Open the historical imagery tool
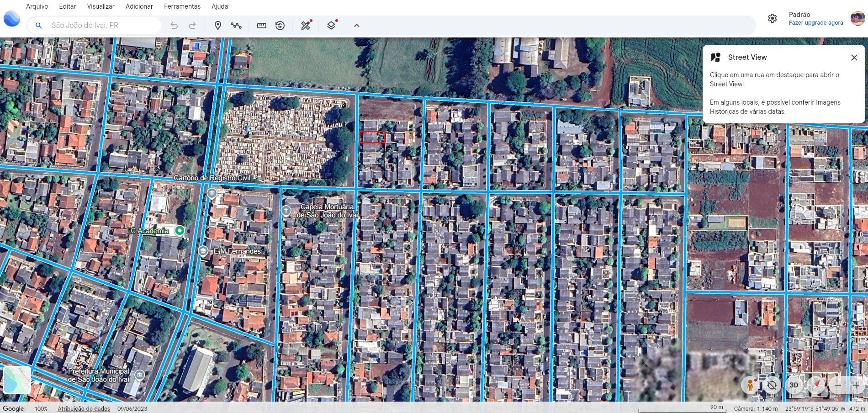The width and height of the screenshot is (868, 413). 280,26
